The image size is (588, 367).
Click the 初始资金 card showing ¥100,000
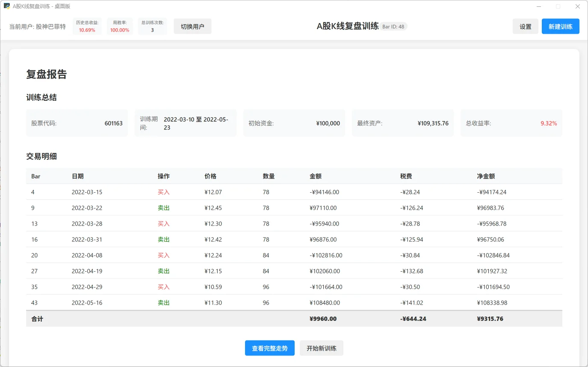coord(294,123)
